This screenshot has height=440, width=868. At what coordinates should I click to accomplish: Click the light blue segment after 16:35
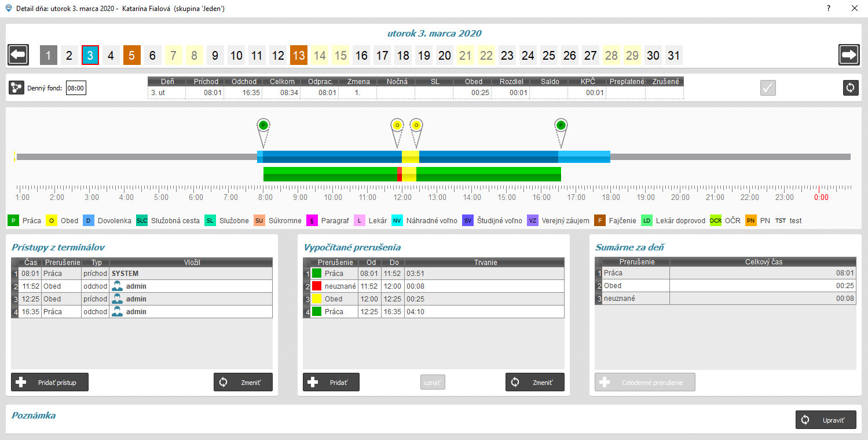584,157
